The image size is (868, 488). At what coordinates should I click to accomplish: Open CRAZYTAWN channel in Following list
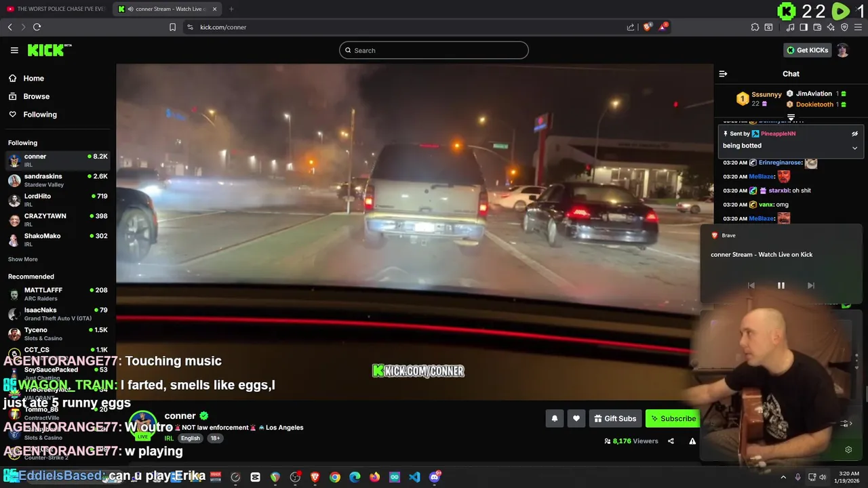[58, 220]
